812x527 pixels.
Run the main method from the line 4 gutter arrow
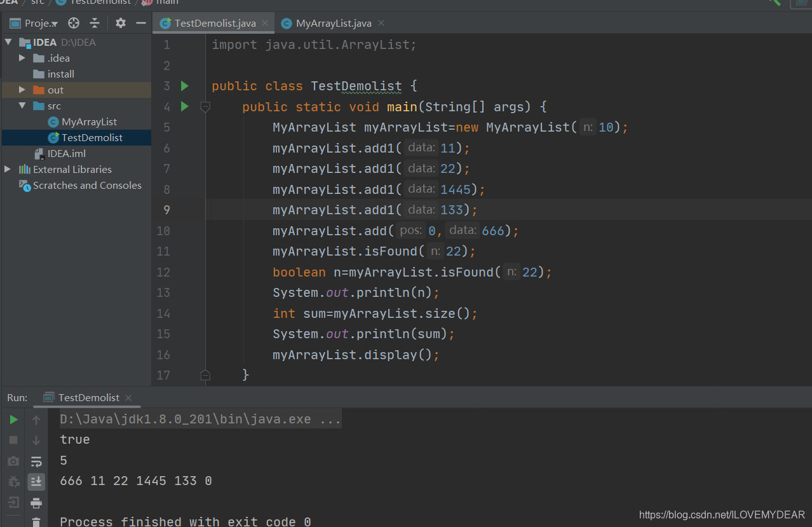[185, 106]
